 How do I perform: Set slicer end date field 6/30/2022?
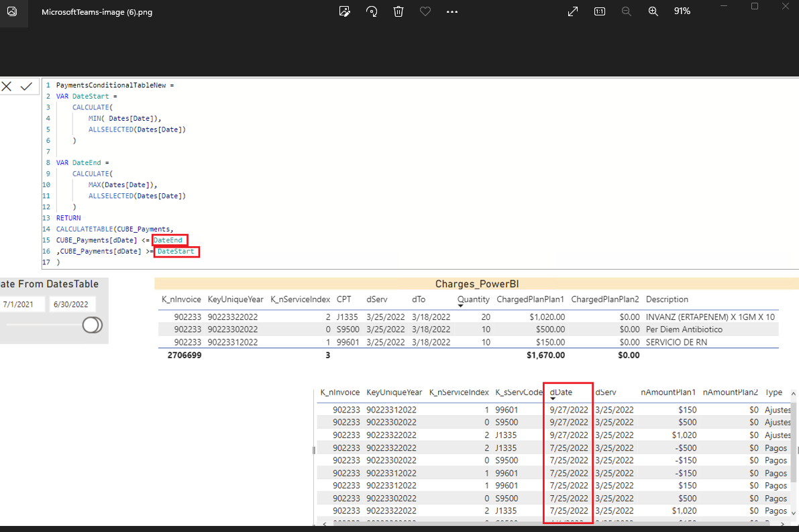(72, 304)
